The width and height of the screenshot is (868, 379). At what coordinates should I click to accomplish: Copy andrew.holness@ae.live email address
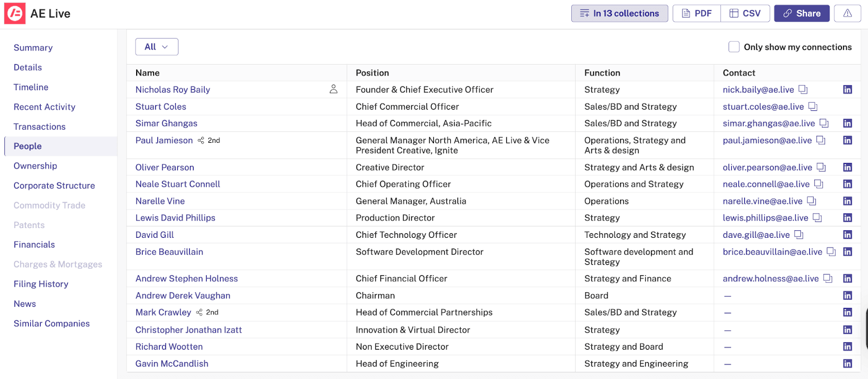(828, 279)
